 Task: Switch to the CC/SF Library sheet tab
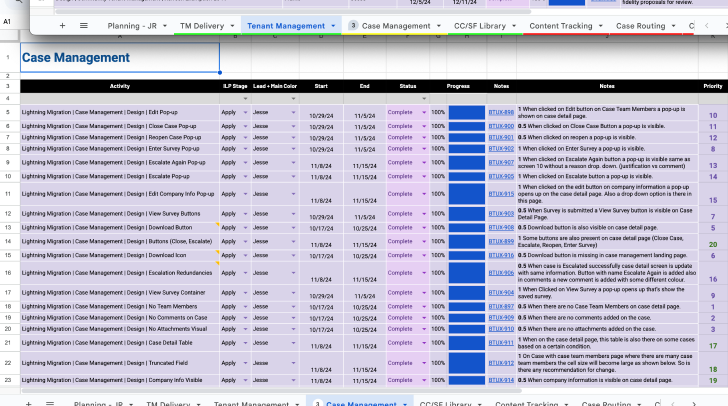click(x=477, y=25)
